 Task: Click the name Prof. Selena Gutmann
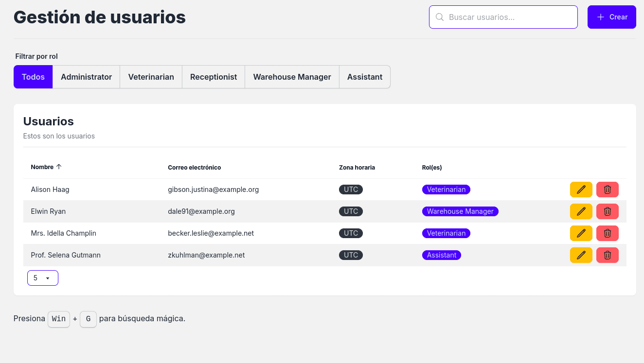point(66,255)
